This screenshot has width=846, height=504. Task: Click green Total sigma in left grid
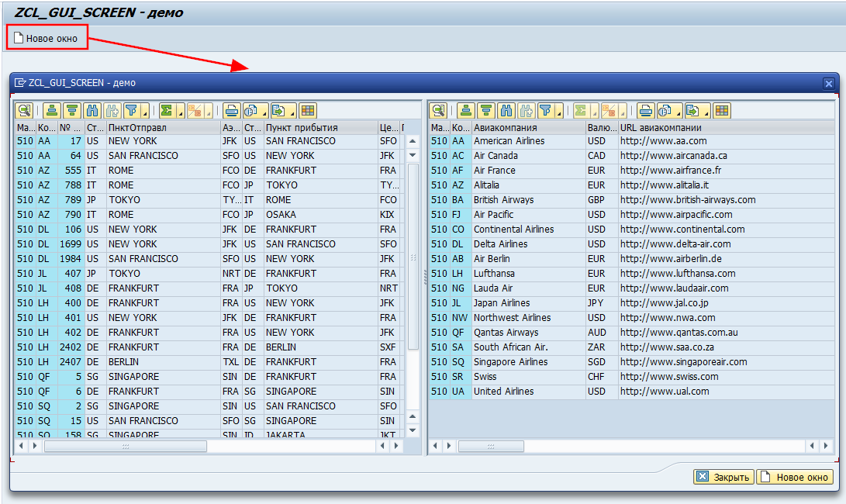click(166, 111)
